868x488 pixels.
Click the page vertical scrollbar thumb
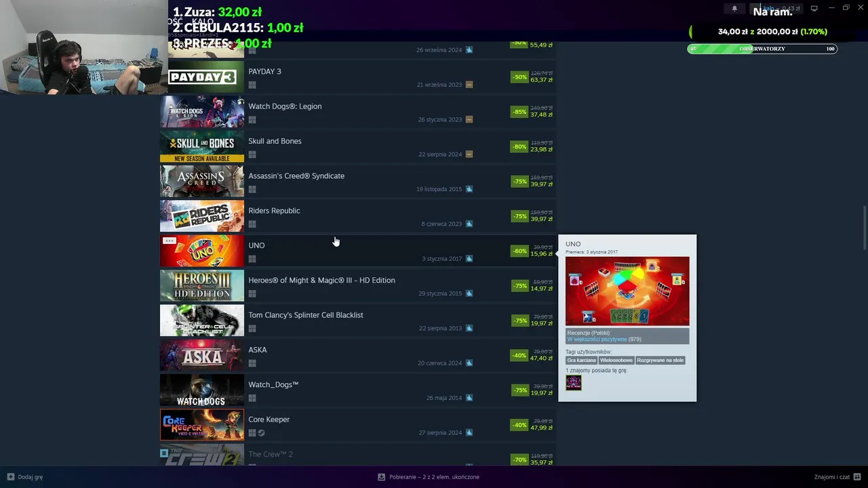pos(864,228)
